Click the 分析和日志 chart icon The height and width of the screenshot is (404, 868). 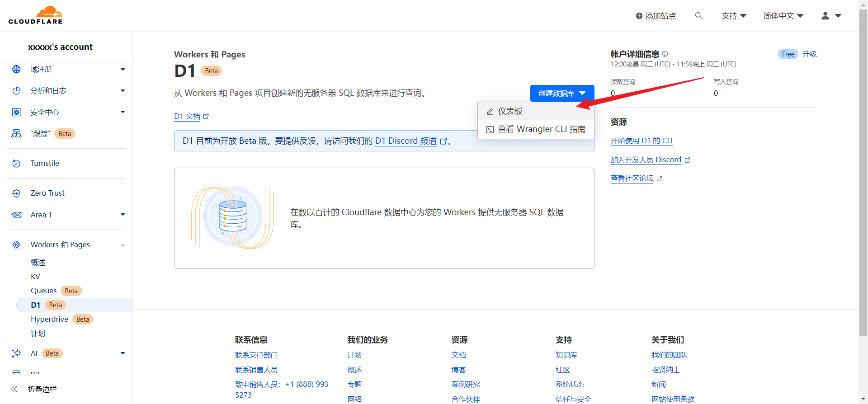[x=16, y=91]
